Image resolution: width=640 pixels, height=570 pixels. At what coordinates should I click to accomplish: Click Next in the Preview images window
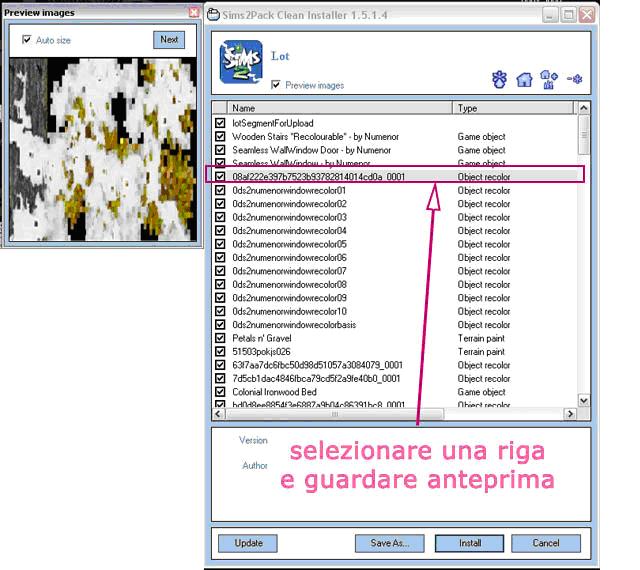click(169, 40)
